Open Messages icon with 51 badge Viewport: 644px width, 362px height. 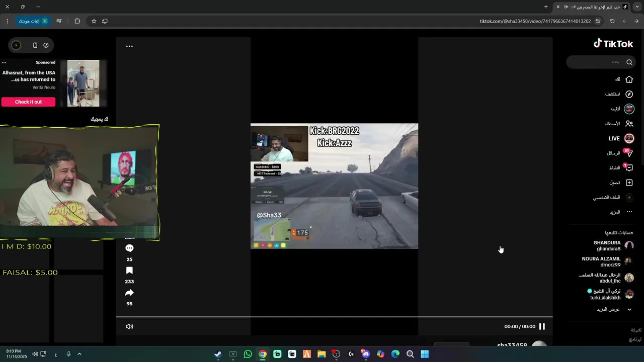click(629, 153)
